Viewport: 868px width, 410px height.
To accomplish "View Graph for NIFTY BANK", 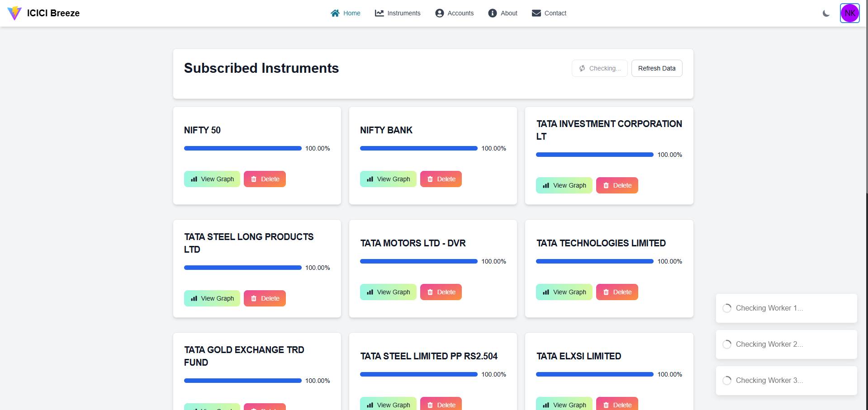I will click(x=388, y=179).
